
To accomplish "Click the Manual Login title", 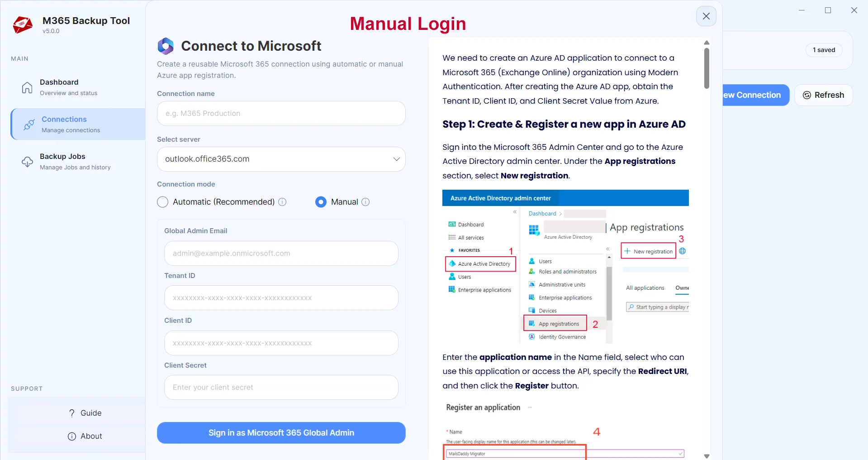I will pyautogui.click(x=408, y=24).
